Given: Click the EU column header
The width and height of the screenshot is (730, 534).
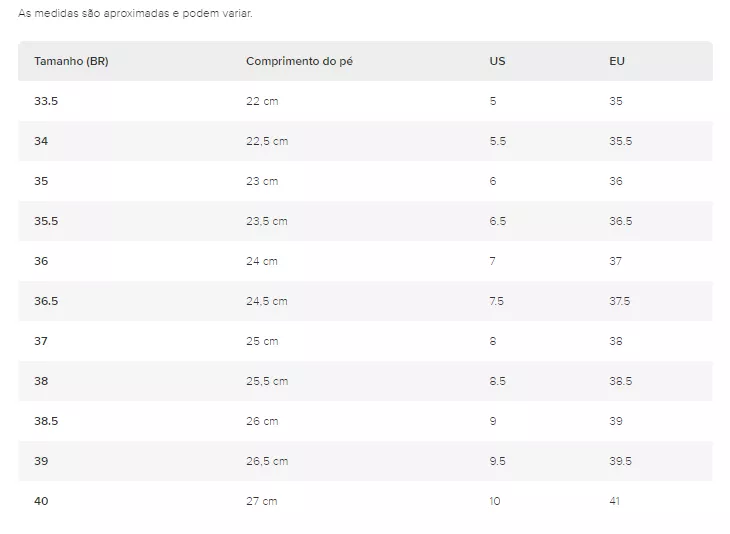Looking at the screenshot, I should [x=617, y=61].
